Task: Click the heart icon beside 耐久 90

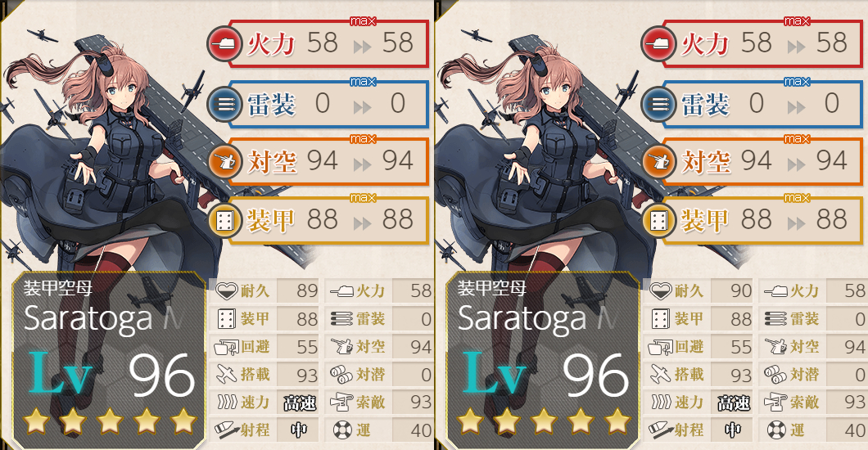Action: (x=660, y=290)
